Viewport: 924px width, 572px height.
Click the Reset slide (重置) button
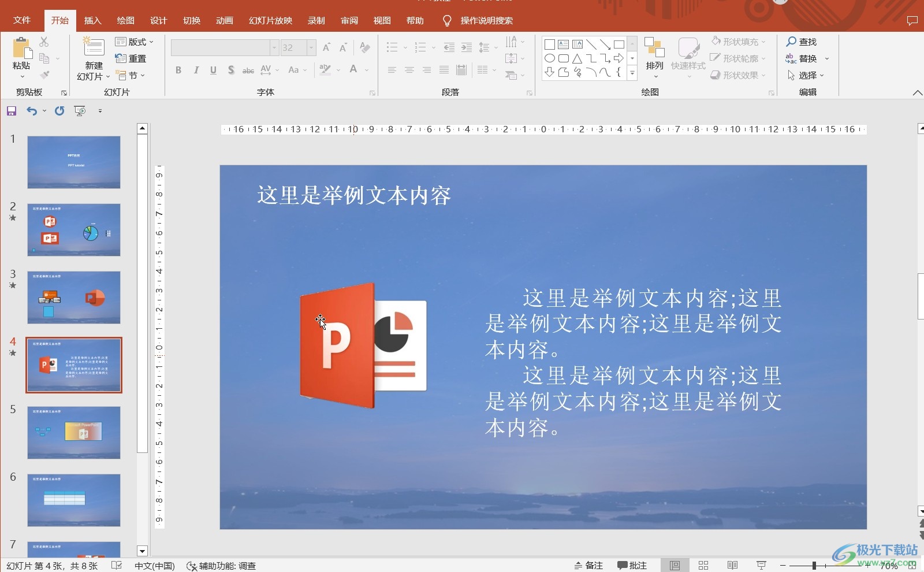tap(131, 58)
